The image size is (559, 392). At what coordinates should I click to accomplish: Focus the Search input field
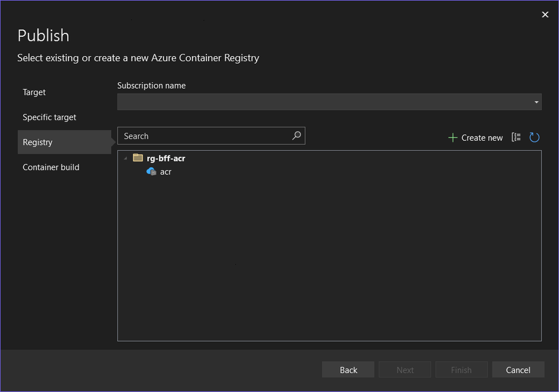pyautogui.click(x=205, y=136)
